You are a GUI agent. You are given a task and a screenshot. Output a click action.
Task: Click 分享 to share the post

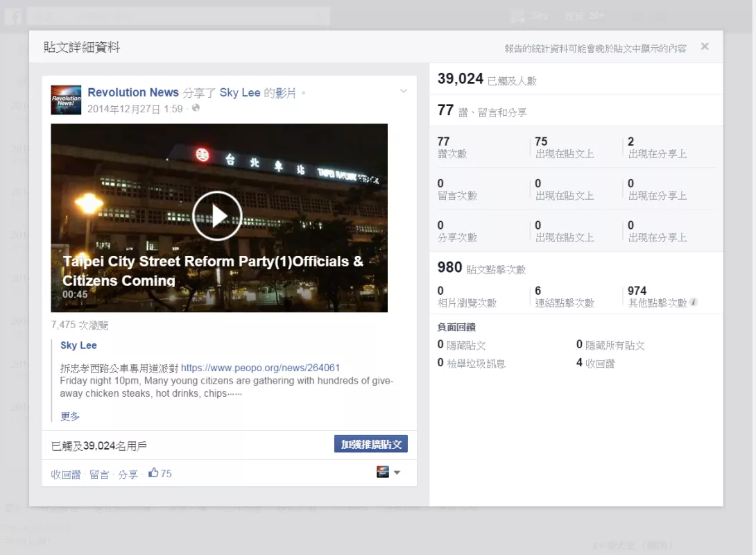pos(128,475)
